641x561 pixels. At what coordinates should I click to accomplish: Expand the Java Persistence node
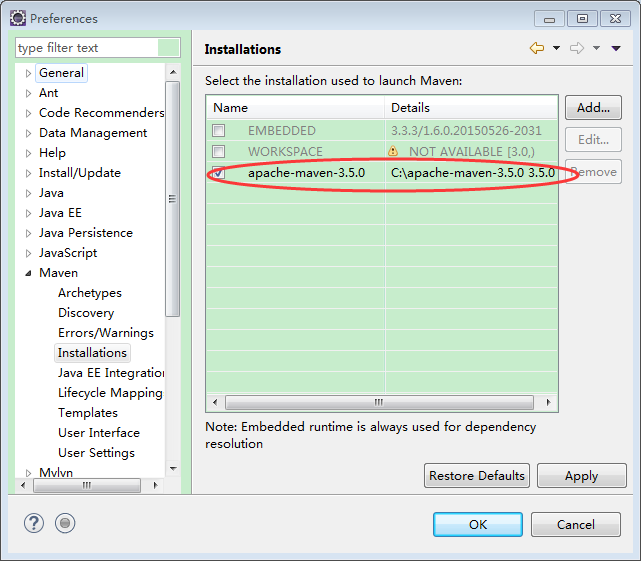point(28,233)
